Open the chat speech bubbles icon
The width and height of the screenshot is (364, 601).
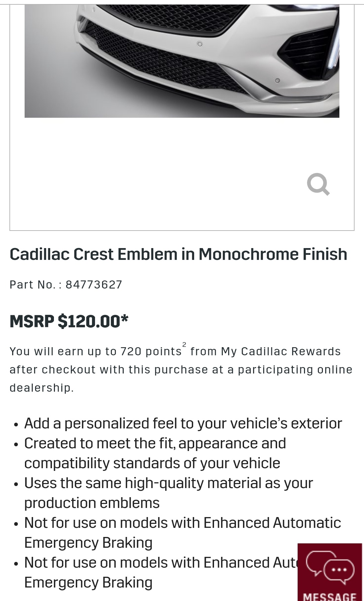[330, 568]
